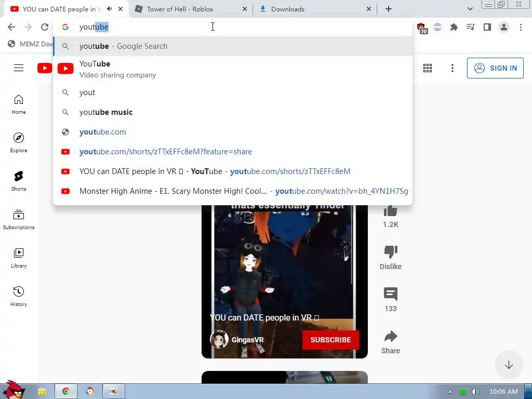Switch to the Chrome taskbar window

coord(66,392)
